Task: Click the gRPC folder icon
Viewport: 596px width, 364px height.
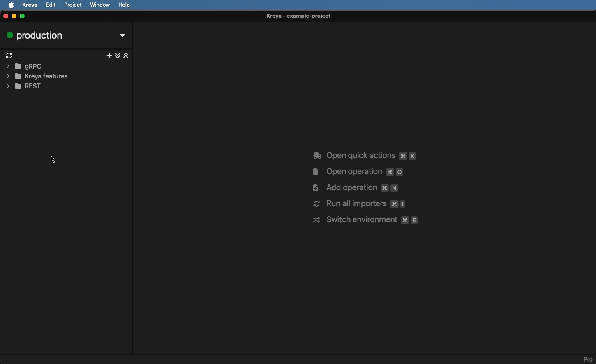Action: [x=18, y=66]
